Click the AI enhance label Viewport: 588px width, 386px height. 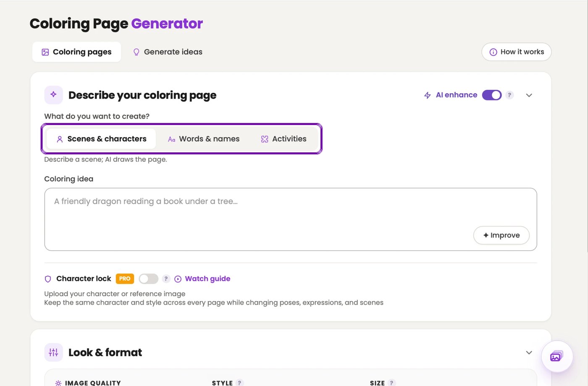point(457,95)
